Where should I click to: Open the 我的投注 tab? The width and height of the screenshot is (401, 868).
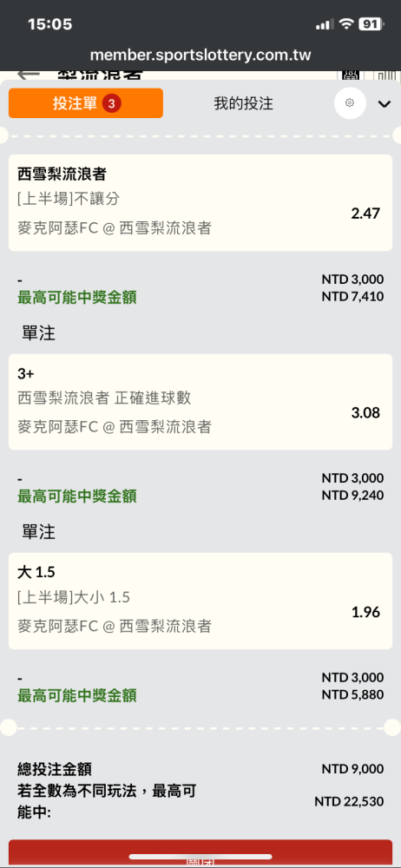pos(244,103)
